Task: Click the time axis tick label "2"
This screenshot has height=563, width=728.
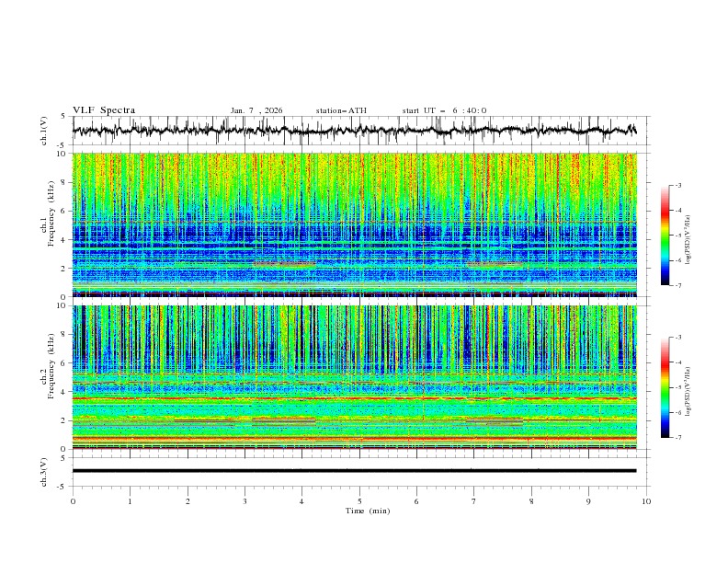Action: [x=188, y=501]
